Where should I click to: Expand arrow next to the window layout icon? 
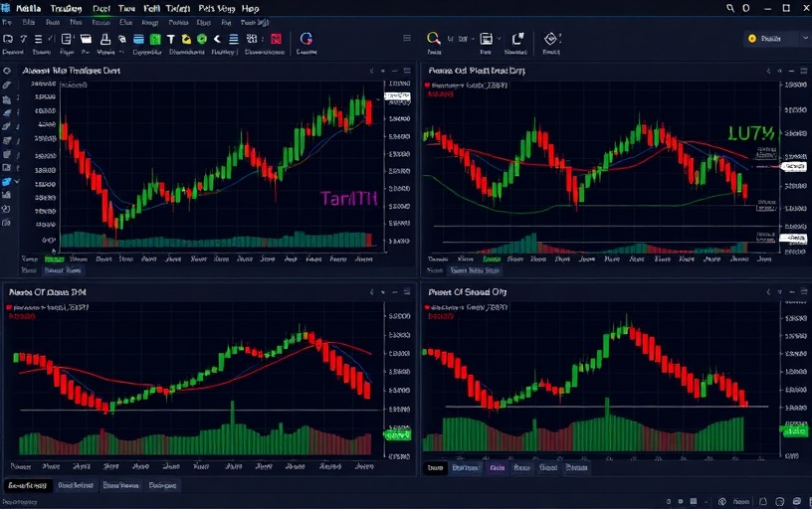pos(501,39)
